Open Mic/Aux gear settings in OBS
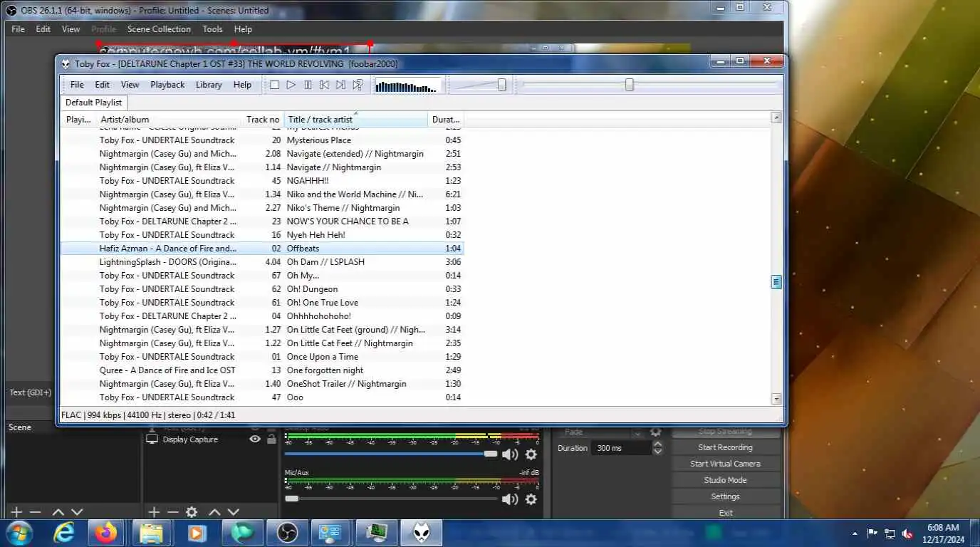 click(531, 499)
